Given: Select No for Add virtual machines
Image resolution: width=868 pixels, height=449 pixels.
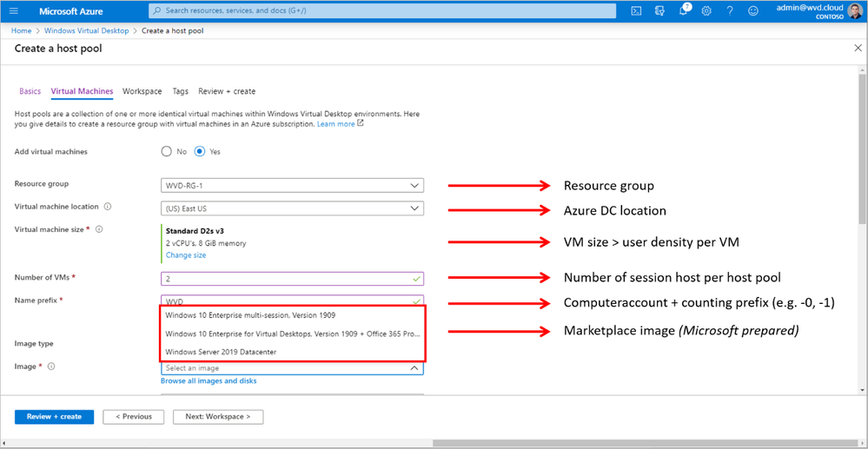Looking at the screenshot, I should (166, 152).
